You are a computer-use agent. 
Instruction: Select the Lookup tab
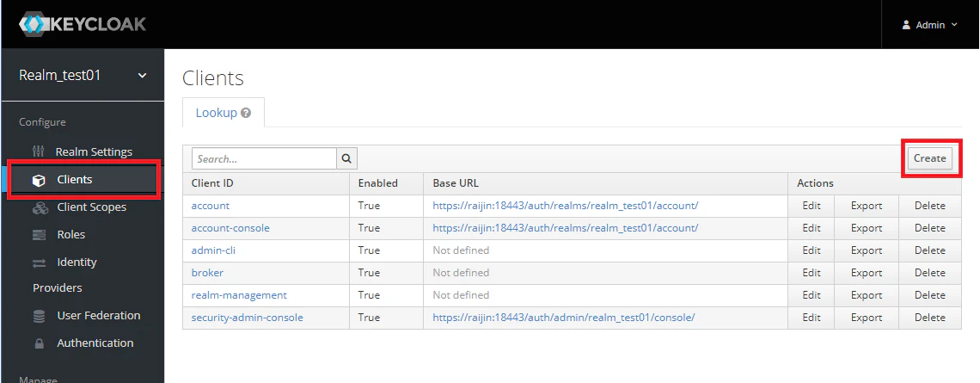(x=224, y=113)
